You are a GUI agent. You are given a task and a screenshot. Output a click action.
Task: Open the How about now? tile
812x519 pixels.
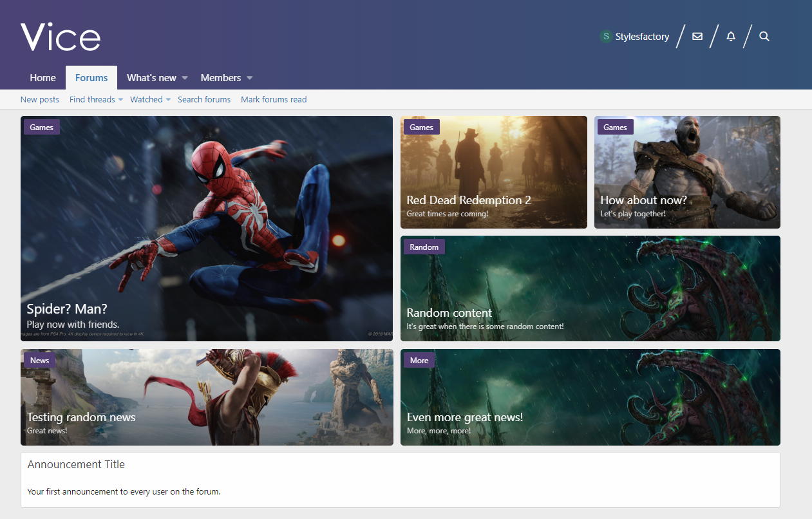687,173
